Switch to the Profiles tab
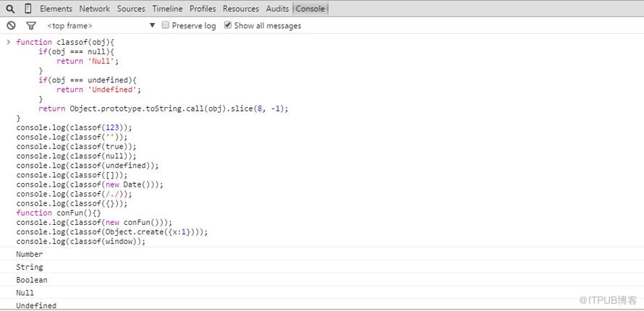Image resolution: width=644 pixels, height=311 pixels. coord(203,9)
